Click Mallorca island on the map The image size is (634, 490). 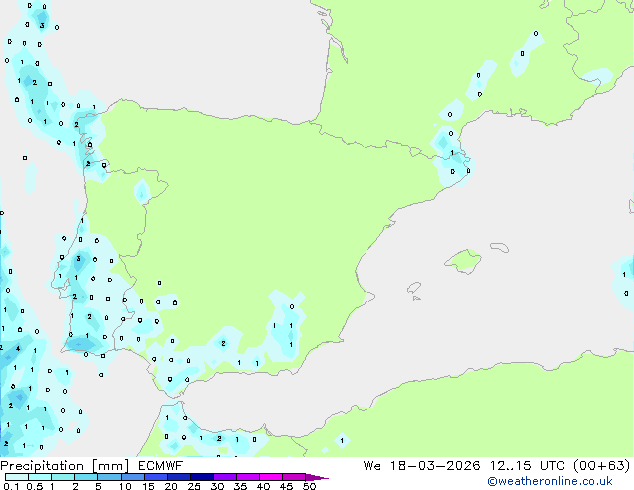464,261
